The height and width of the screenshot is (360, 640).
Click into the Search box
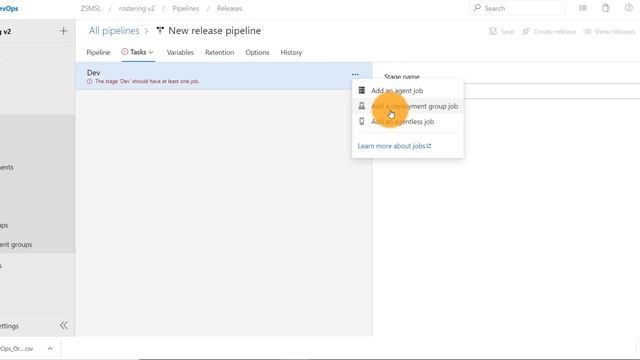tap(518, 8)
